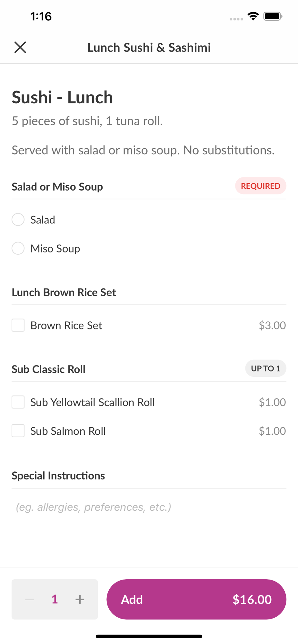Decrease quantity with the minus icon
This screenshot has height=644, width=298.
pyautogui.click(x=30, y=599)
